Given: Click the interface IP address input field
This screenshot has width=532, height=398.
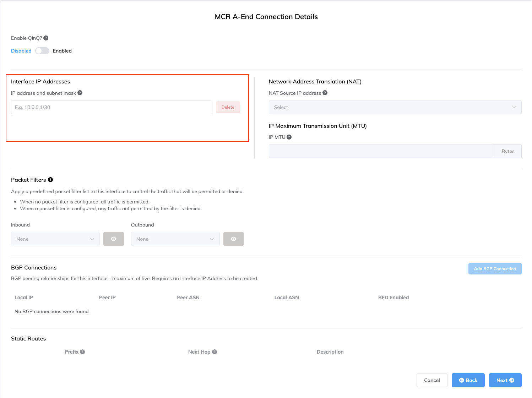Looking at the screenshot, I should pos(111,107).
